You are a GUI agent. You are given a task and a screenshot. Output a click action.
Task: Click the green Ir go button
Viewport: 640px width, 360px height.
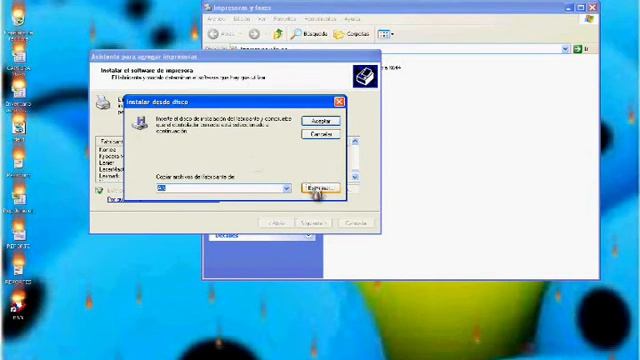(581, 49)
